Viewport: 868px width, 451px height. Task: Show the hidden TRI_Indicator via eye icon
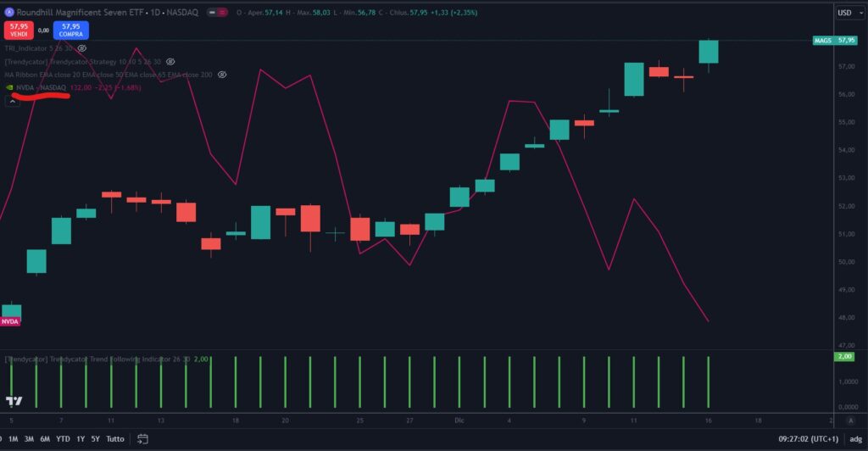point(82,49)
